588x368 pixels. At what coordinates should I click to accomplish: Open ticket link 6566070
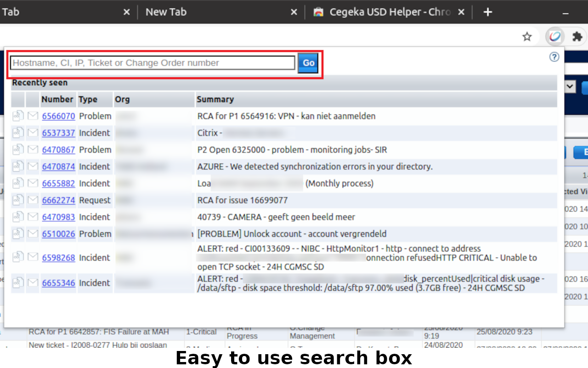tap(58, 116)
